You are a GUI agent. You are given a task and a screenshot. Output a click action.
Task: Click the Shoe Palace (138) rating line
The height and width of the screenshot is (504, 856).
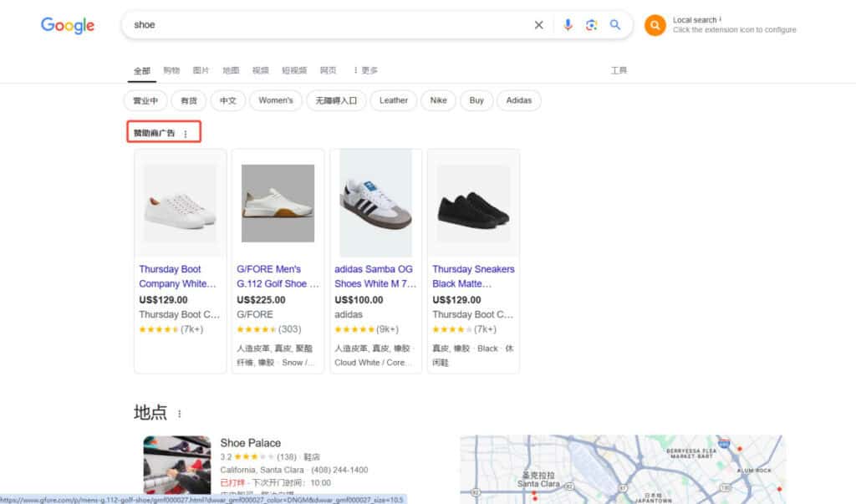pyautogui.click(x=270, y=457)
